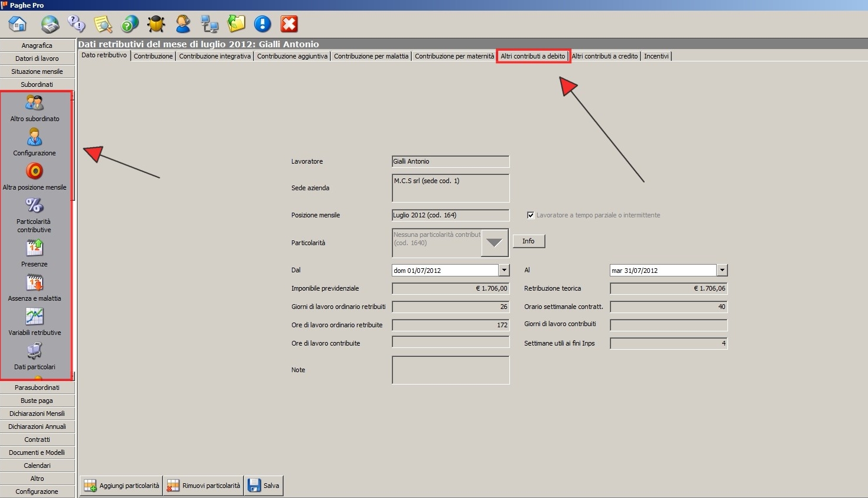Click the Particolarità contributive percent icon
Screen dimensions: 868x498
tap(34, 206)
